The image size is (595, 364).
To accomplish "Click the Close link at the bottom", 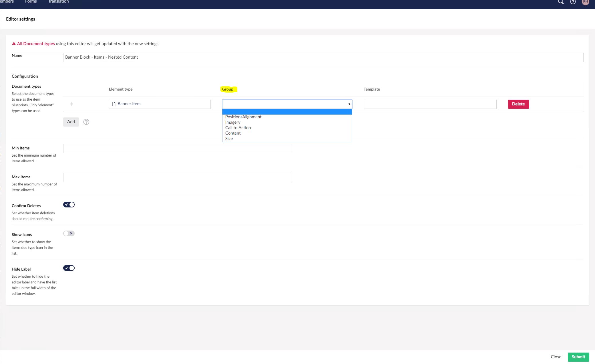I will tap(556, 357).
